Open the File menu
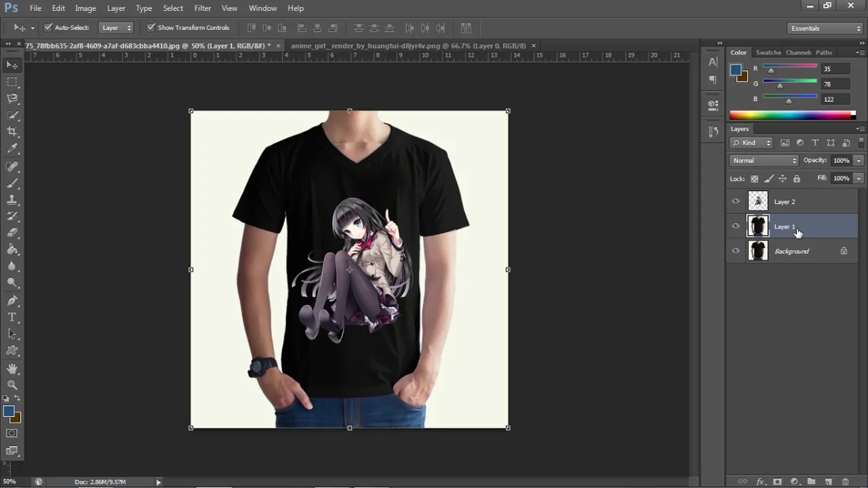Image resolution: width=868 pixels, height=488 pixels. (x=35, y=8)
